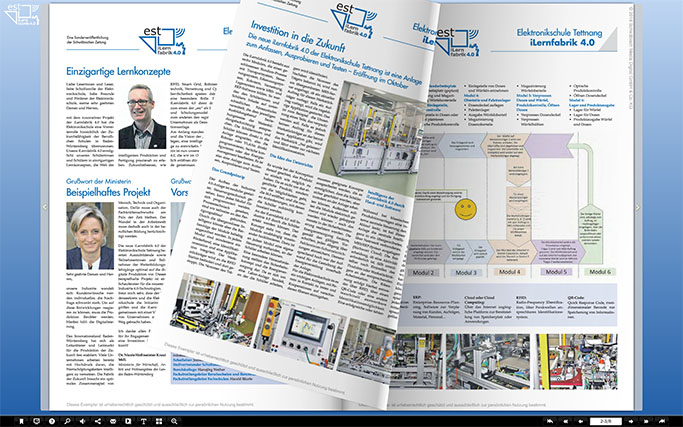683x427 pixels.
Task: Flip back using left page-edge arrow
Action: point(44,207)
